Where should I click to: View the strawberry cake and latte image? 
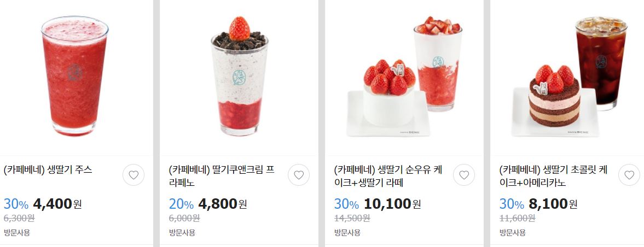[x=404, y=77]
